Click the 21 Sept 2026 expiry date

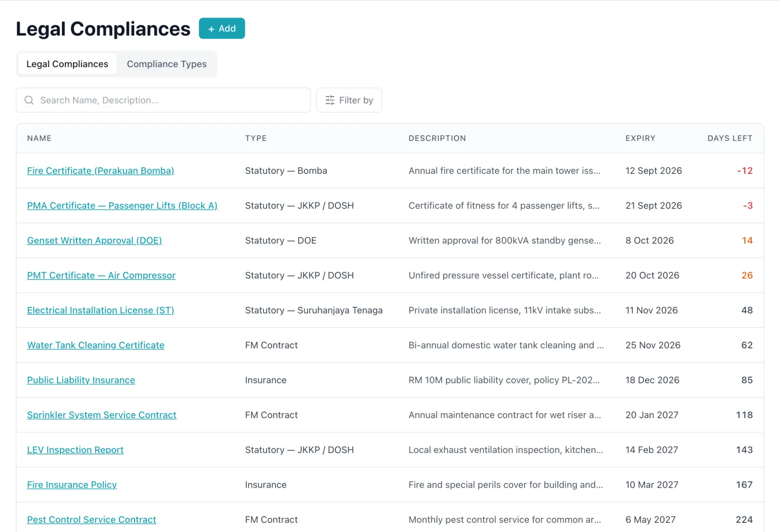coord(654,206)
